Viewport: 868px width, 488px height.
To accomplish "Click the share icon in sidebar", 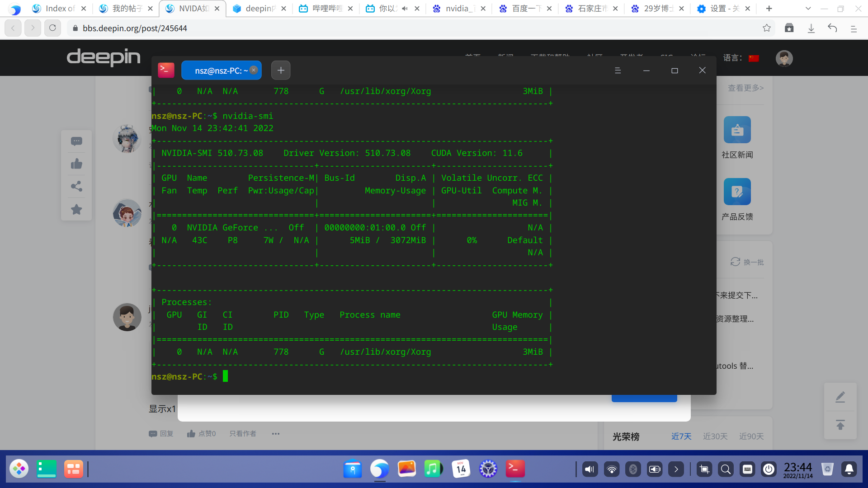I will tap(76, 187).
